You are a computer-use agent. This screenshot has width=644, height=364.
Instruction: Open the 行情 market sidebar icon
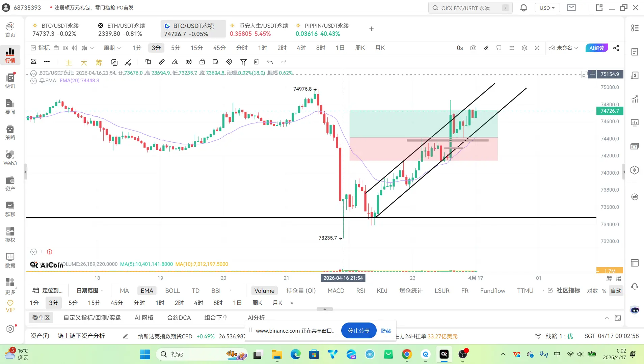10,55
